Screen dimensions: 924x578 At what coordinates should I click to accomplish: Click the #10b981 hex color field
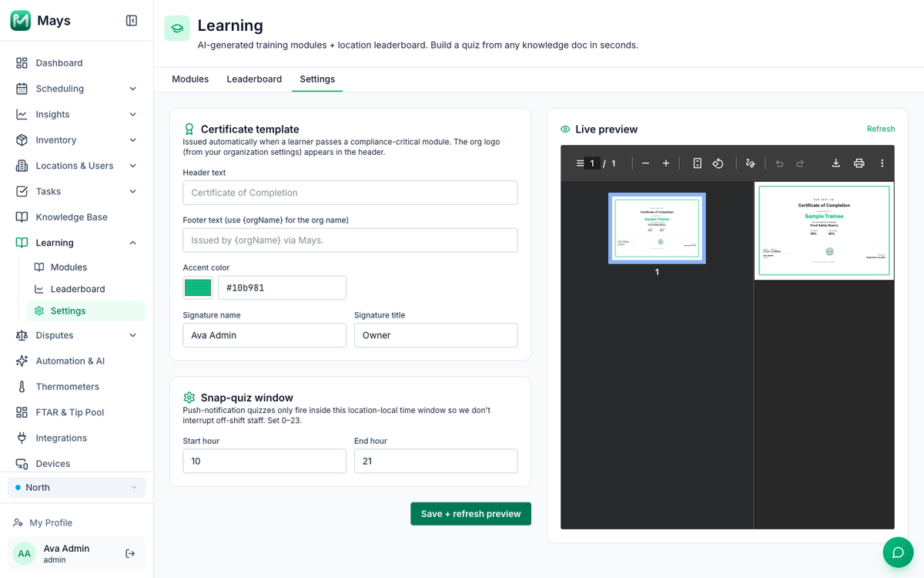click(283, 287)
